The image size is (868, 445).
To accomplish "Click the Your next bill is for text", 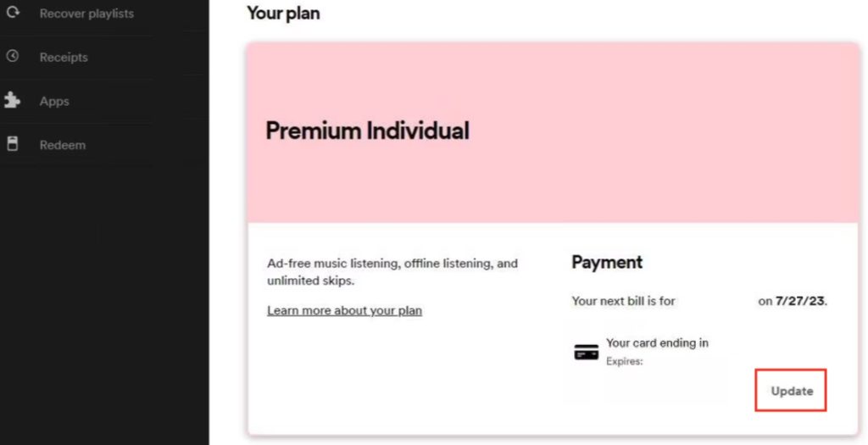I will tap(623, 301).
